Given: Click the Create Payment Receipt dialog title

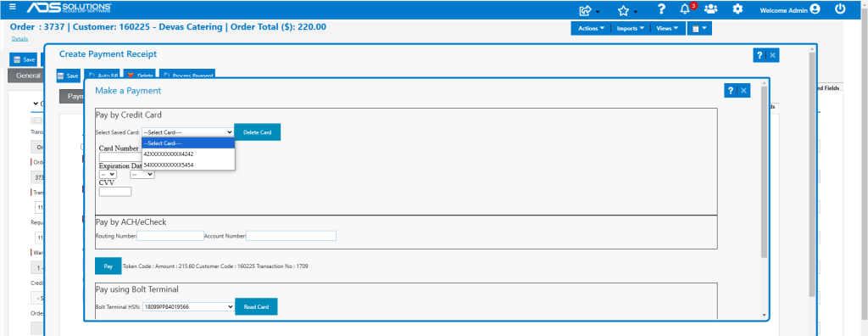Looking at the screenshot, I should [x=108, y=53].
